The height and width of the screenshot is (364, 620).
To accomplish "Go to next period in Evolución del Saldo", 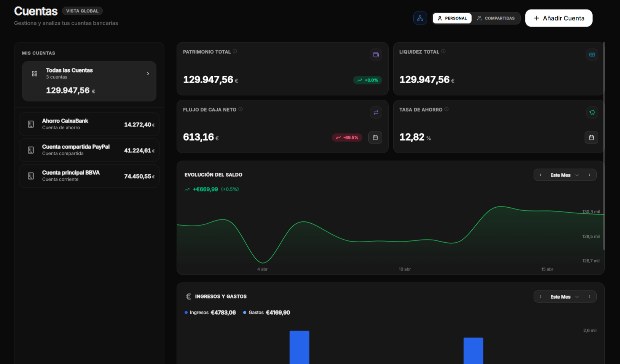I will [590, 175].
